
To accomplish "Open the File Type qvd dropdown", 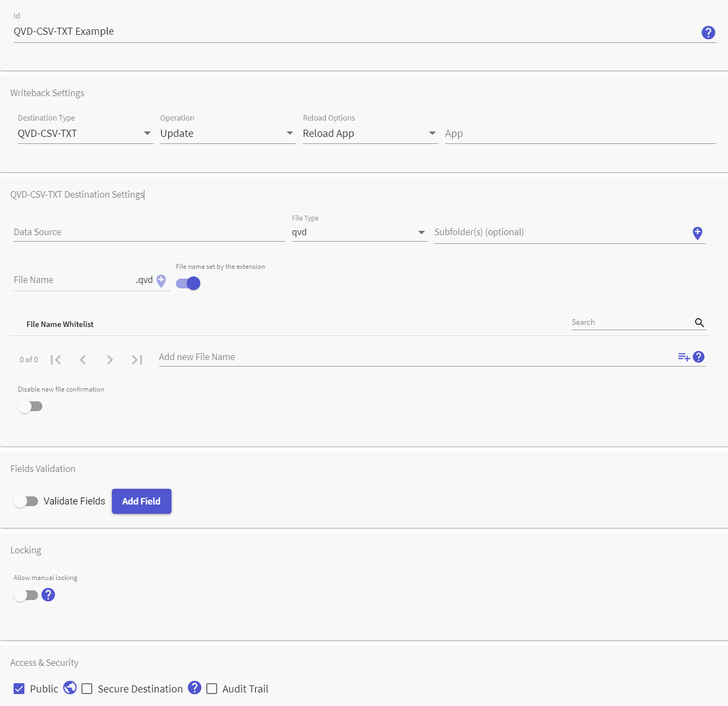I will pos(359,232).
